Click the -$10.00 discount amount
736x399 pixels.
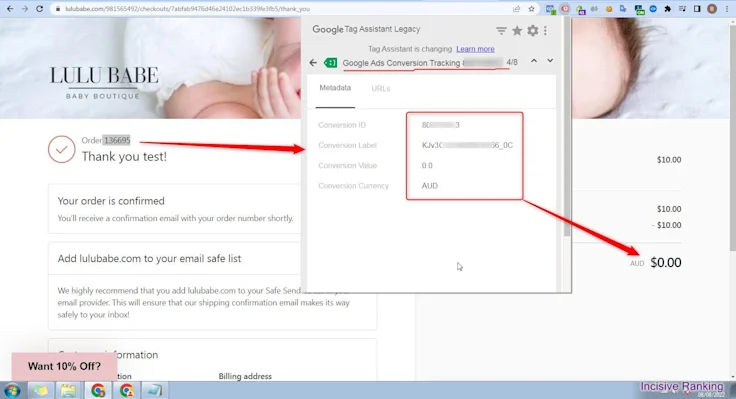tap(667, 225)
